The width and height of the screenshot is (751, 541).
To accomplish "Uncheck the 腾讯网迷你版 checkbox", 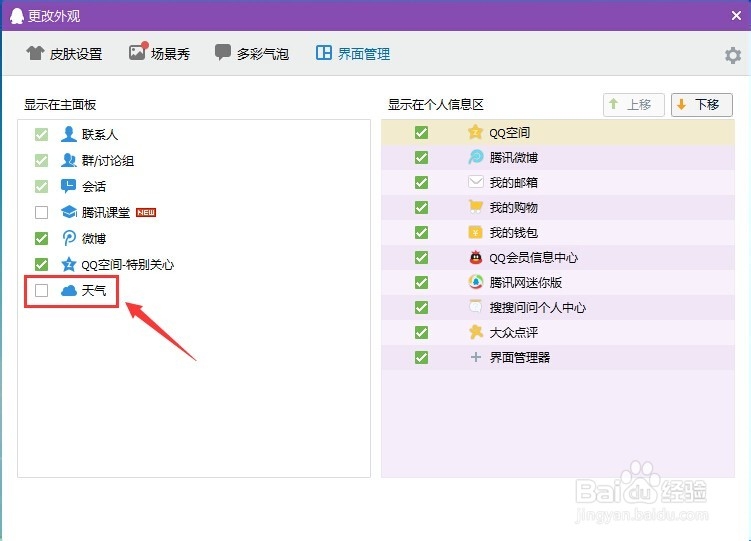I will click(x=421, y=282).
